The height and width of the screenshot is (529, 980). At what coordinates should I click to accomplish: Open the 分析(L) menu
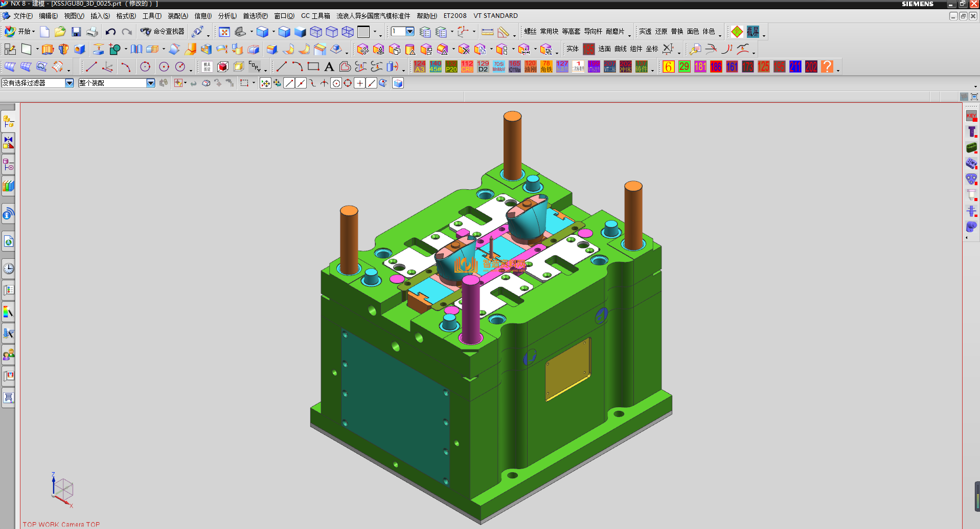[227, 16]
